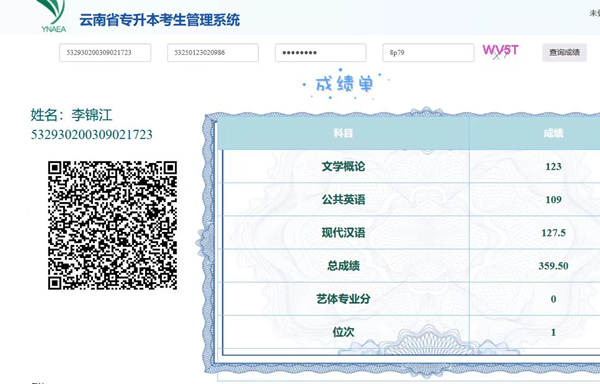Screen dimensions: 600x384
Task: Click the 成绩单 heading
Action: pos(344,84)
